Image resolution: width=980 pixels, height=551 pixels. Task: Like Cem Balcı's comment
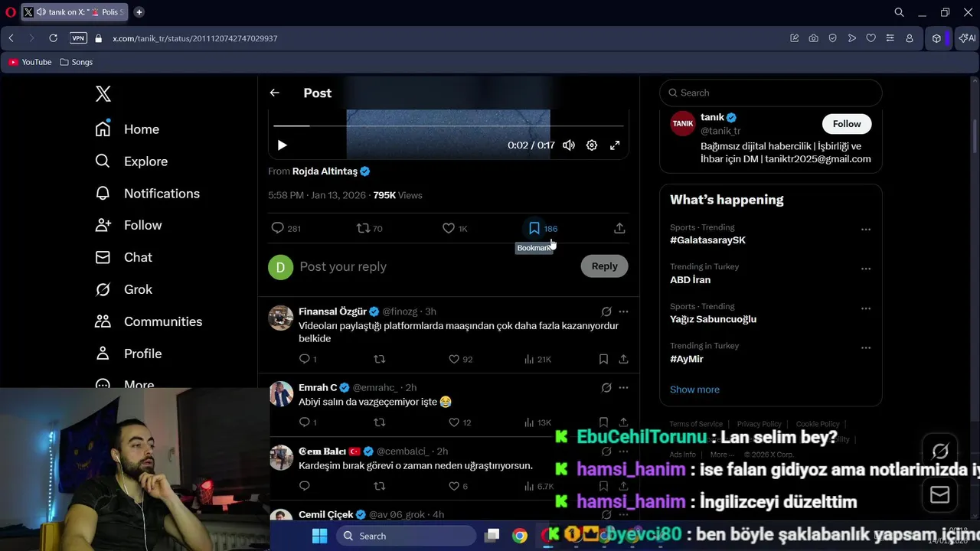pyautogui.click(x=458, y=486)
